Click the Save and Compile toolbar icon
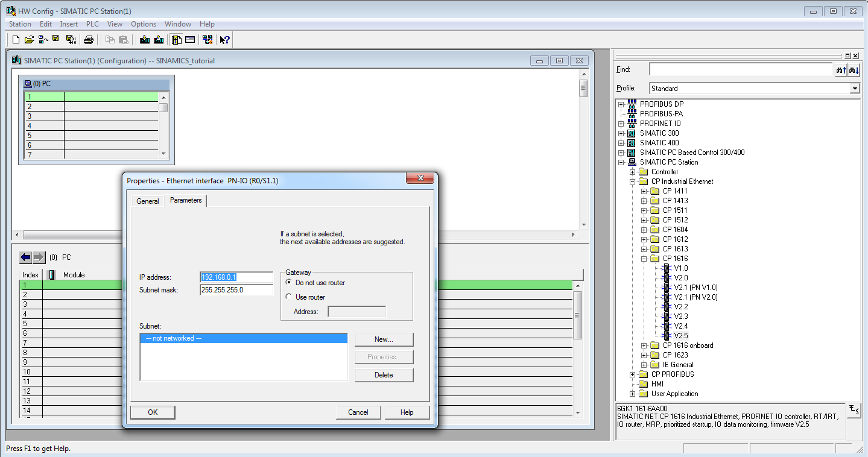Viewport: 868px width, 457px height. pyautogui.click(x=71, y=40)
